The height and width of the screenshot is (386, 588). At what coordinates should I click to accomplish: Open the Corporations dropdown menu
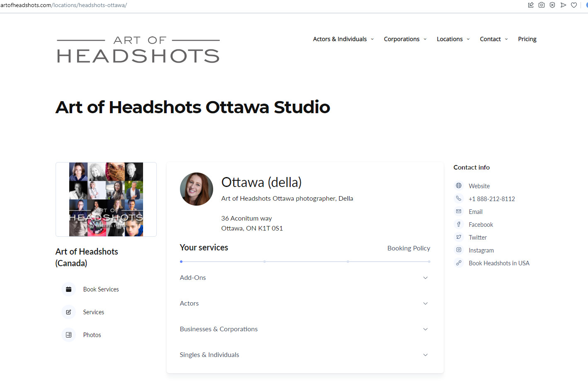click(x=405, y=39)
